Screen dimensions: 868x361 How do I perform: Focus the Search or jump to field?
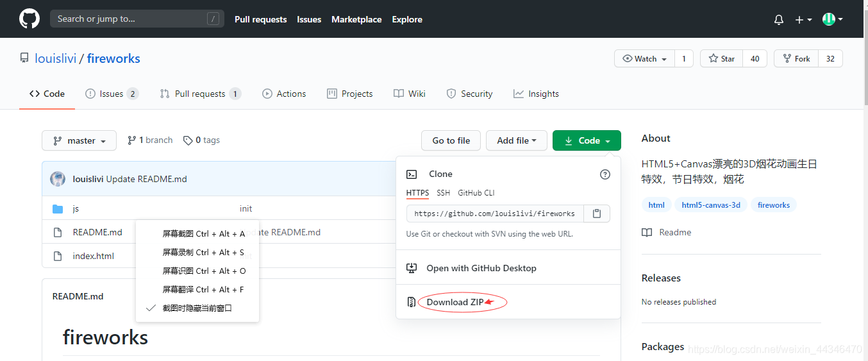click(x=137, y=19)
